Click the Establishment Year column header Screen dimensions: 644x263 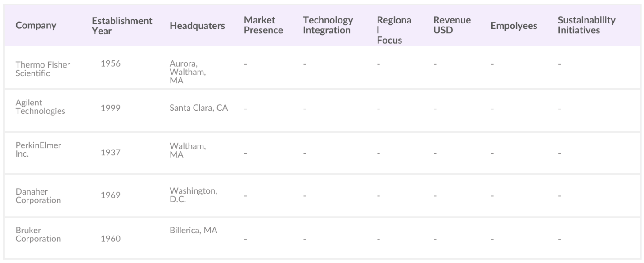(x=122, y=26)
